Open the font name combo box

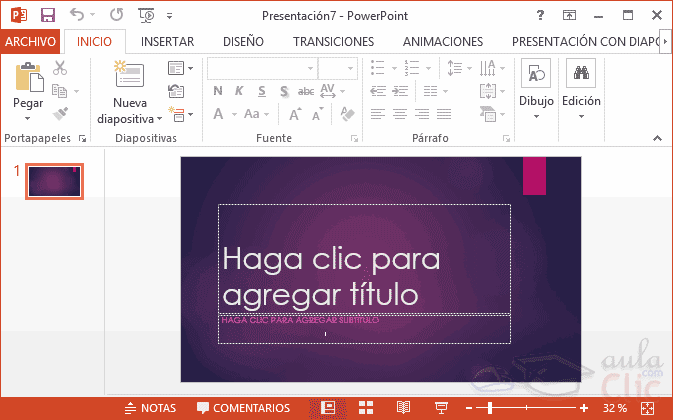(261, 67)
